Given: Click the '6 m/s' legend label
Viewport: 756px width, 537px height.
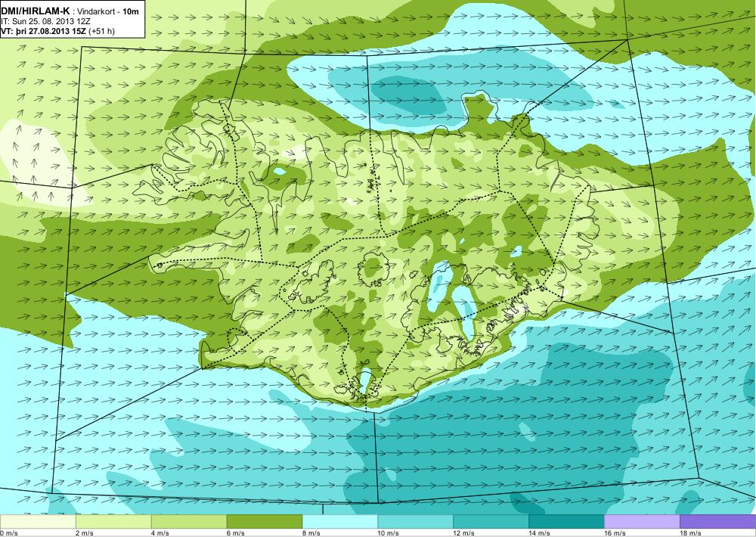Looking at the screenshot, I should click(236, 533).
